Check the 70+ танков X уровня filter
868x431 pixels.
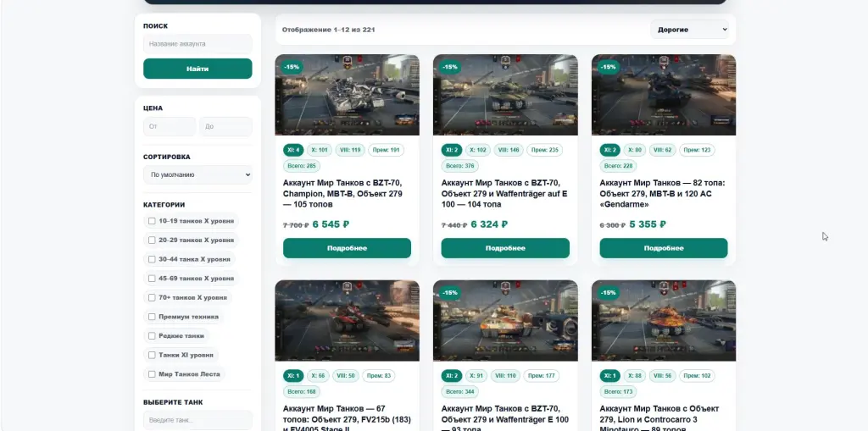tap(152, 298)
